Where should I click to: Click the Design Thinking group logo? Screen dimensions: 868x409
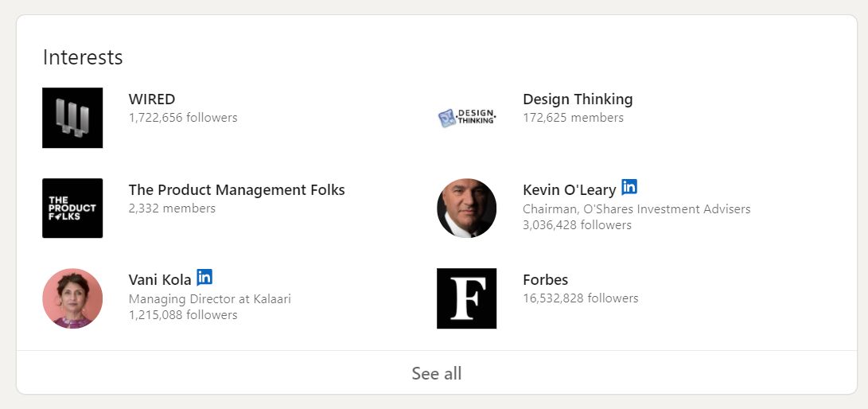(467, 118)
